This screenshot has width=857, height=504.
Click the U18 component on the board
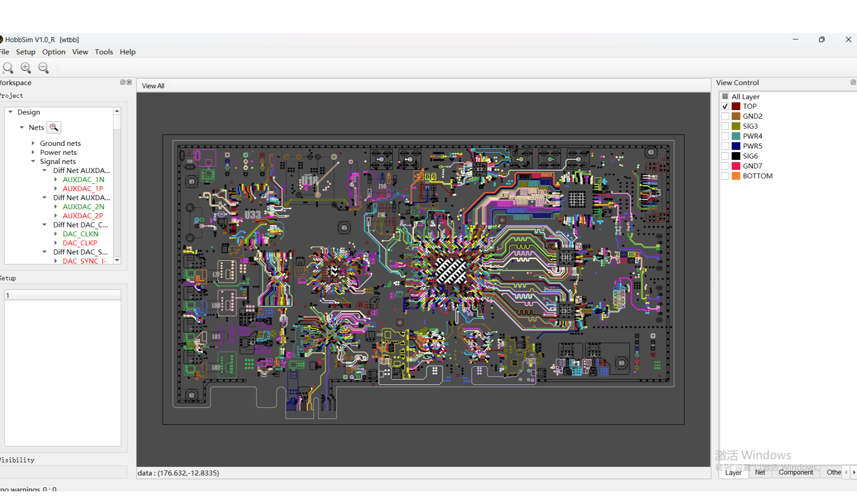coord(310,180)
